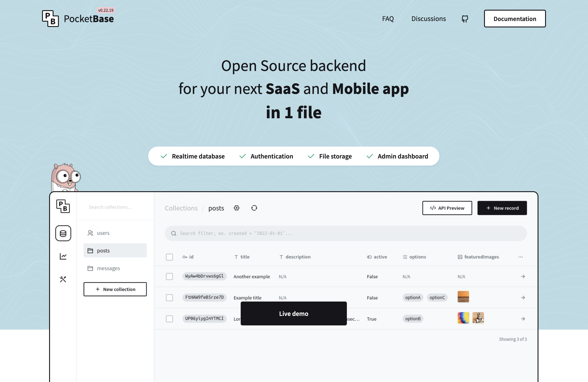Image resolution: width=588 pixels, height=382 pixels.
Task: Refresh the posts records list
Action: tap(254, 208)
